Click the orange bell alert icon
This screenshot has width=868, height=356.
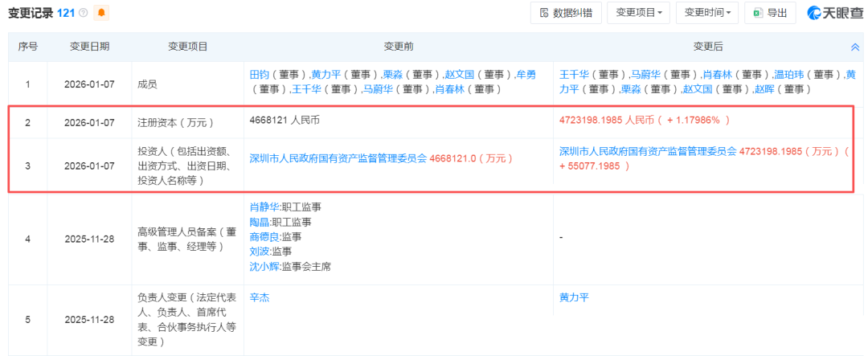(101, 13)
